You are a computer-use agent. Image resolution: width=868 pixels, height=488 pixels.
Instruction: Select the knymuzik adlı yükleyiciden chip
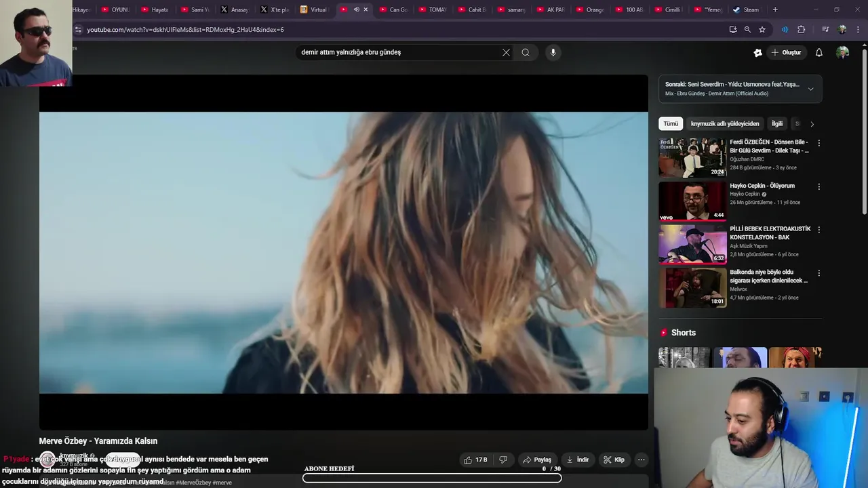(725, 123)
